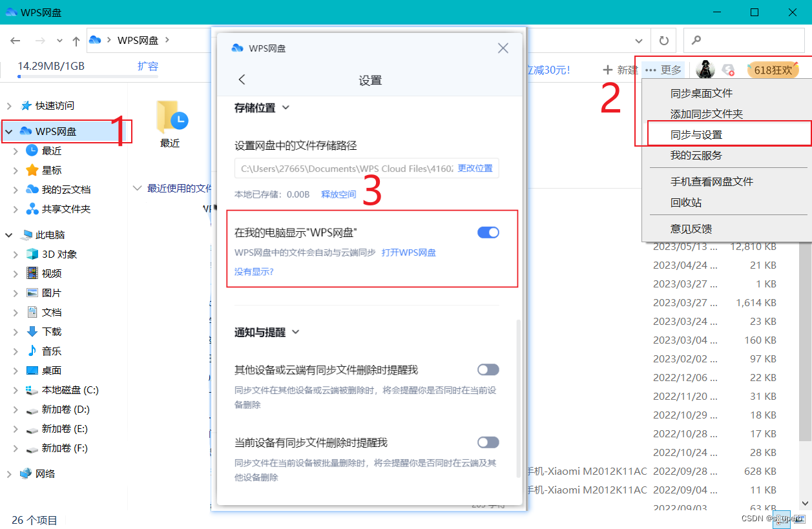Select 意见反馈 in the menu

691,229
